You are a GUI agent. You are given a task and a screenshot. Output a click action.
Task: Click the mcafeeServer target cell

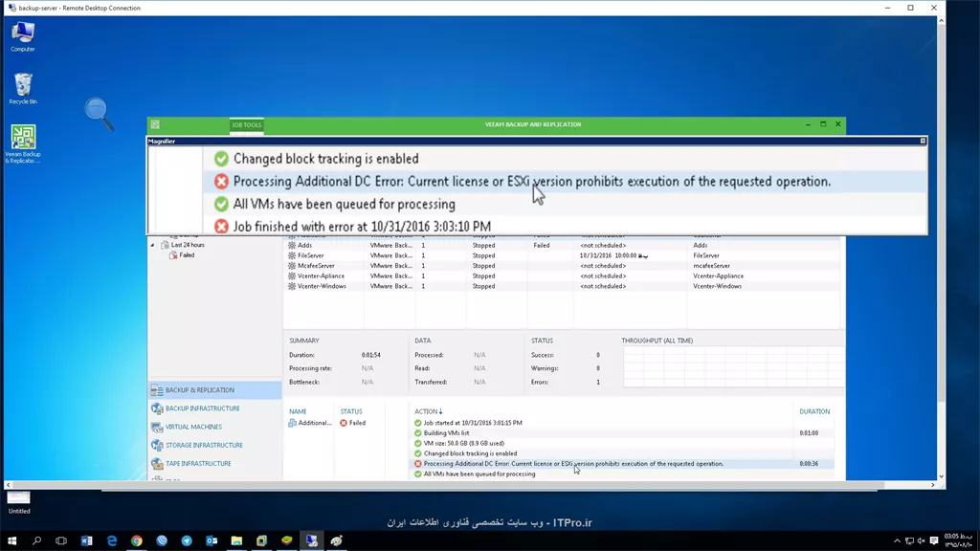pyautogui.click(x=711, y=266)
